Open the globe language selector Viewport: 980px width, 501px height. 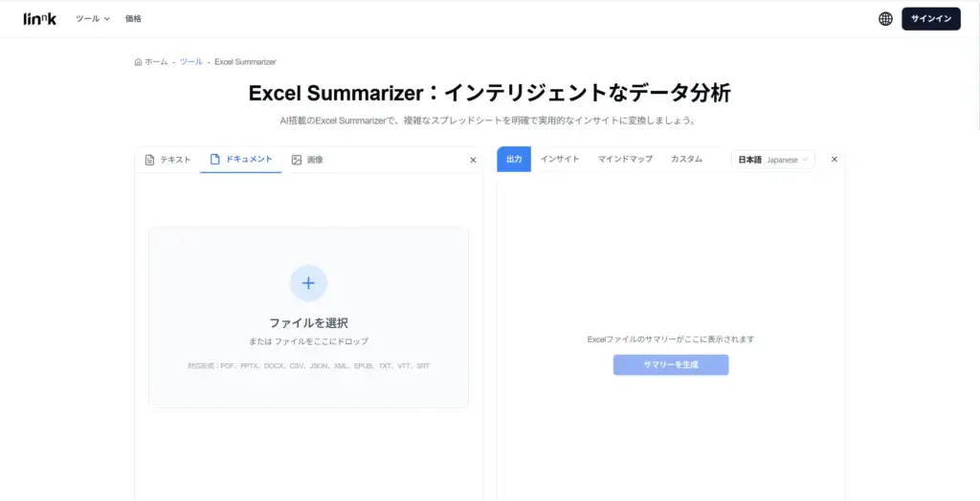[x=885, y=19]
